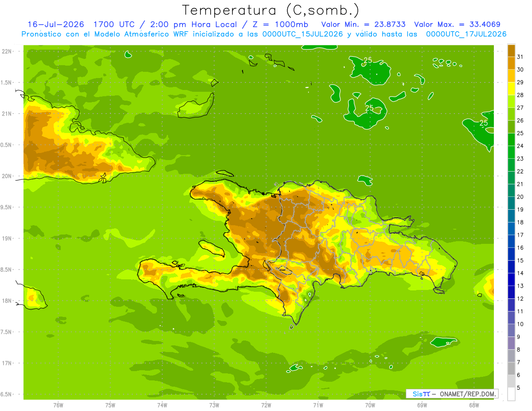Pick the gray colorbar swatch between 6 and 7

click(x=511, y=368)
